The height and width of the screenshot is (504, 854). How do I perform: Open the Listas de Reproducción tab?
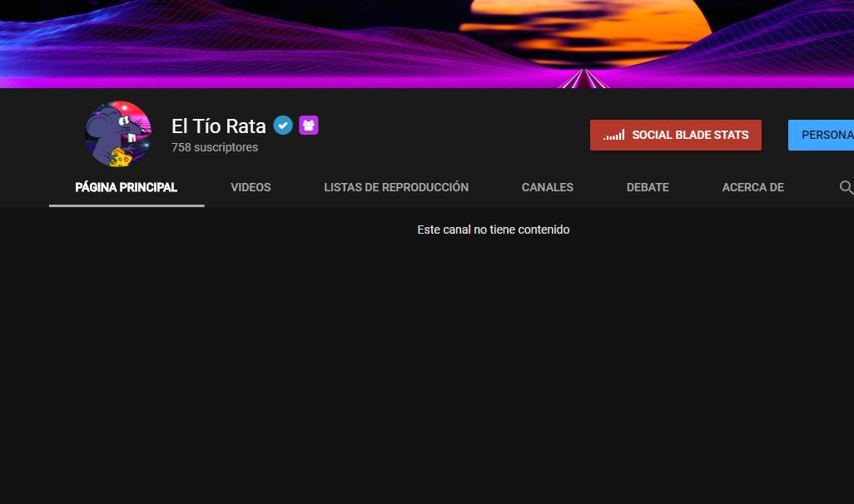[396, 187]
